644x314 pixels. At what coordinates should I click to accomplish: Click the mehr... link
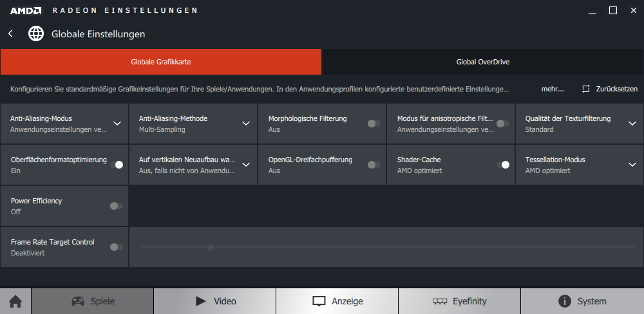[x=553, y=89]
